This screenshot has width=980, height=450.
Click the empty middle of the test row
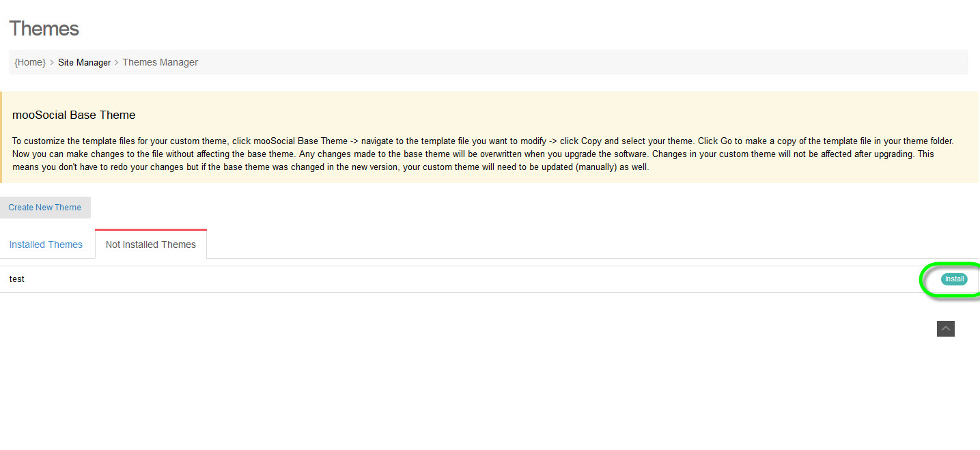[x=478, y=279]
